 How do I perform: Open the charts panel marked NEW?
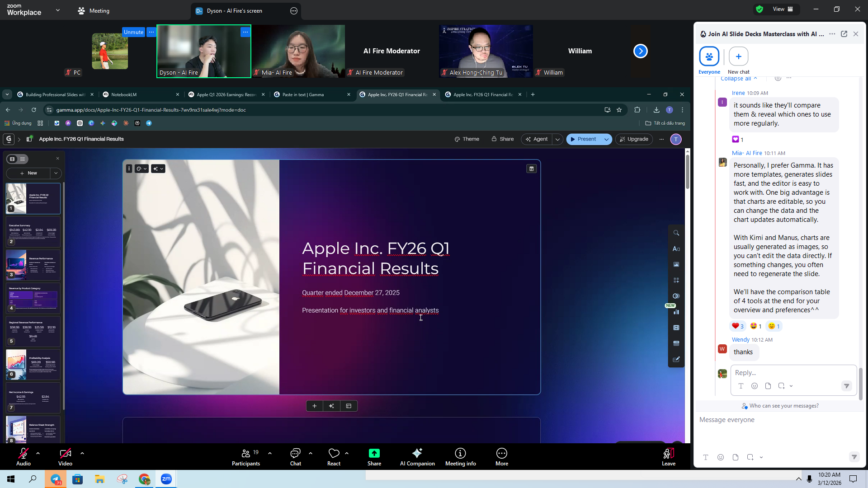[x=676, y=312]
